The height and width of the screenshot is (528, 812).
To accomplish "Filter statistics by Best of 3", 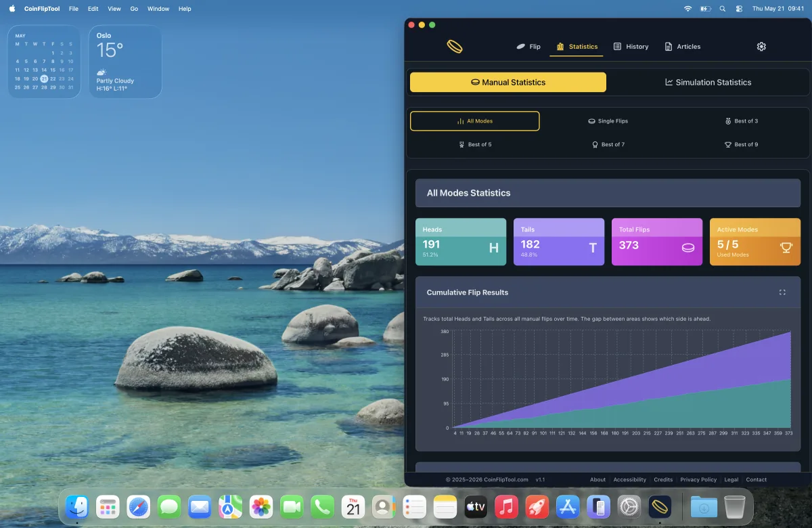I will pos(741,121).
